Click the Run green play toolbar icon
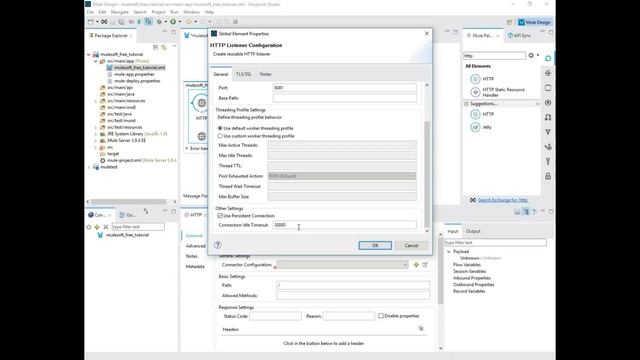640x360 pixels. [173, 22]
